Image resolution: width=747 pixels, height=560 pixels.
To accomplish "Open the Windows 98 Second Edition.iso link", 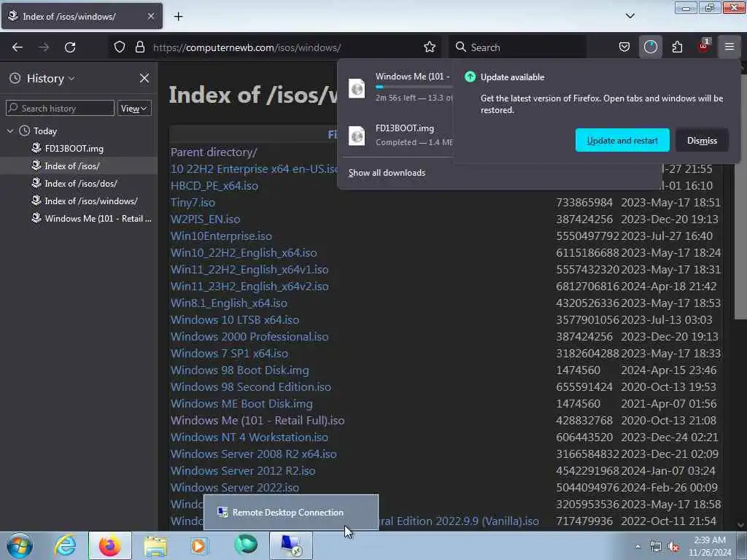I will (x=251, y=386).
